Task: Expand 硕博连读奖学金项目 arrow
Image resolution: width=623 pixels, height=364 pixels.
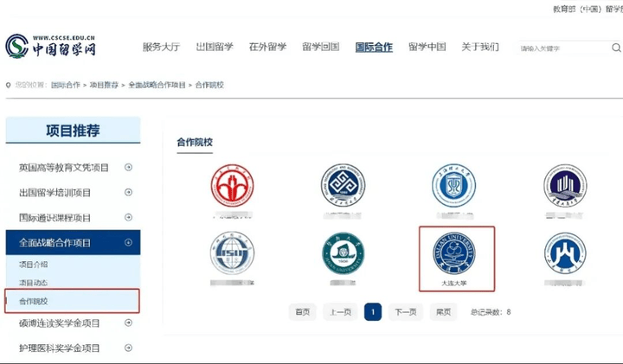Action: [x=128, y=322]
